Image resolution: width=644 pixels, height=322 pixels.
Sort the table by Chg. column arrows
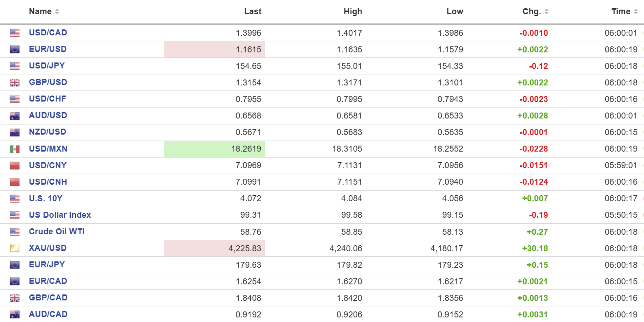[x=546, y=11]
